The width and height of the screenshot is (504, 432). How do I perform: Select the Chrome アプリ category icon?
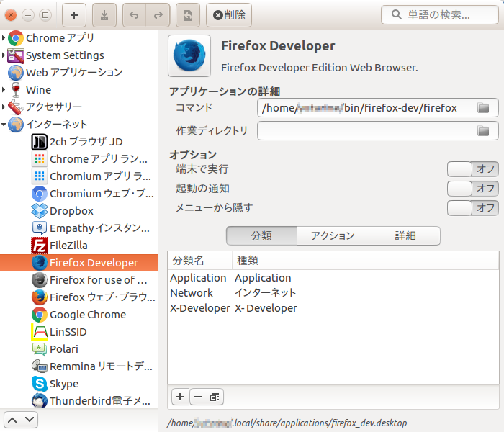(x=16, y=38)
